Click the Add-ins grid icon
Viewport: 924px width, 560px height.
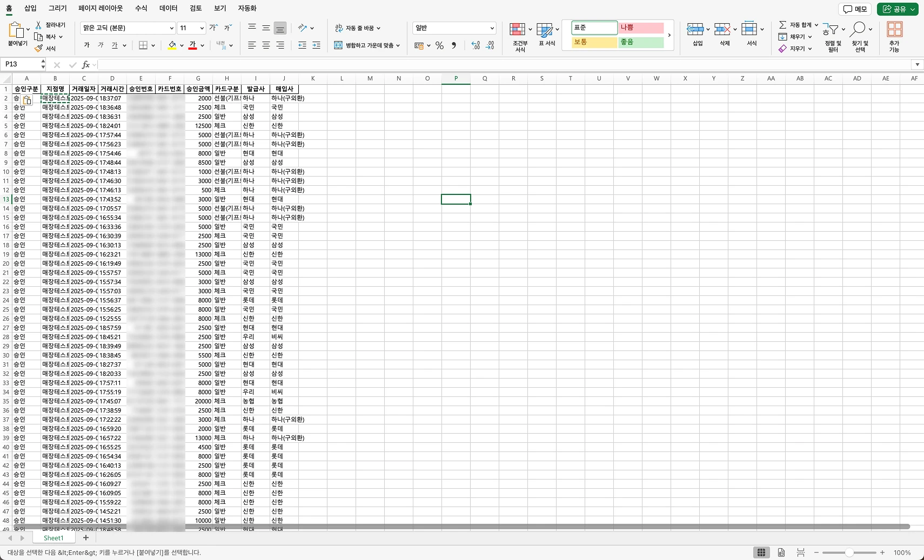(x=894, y=30)
